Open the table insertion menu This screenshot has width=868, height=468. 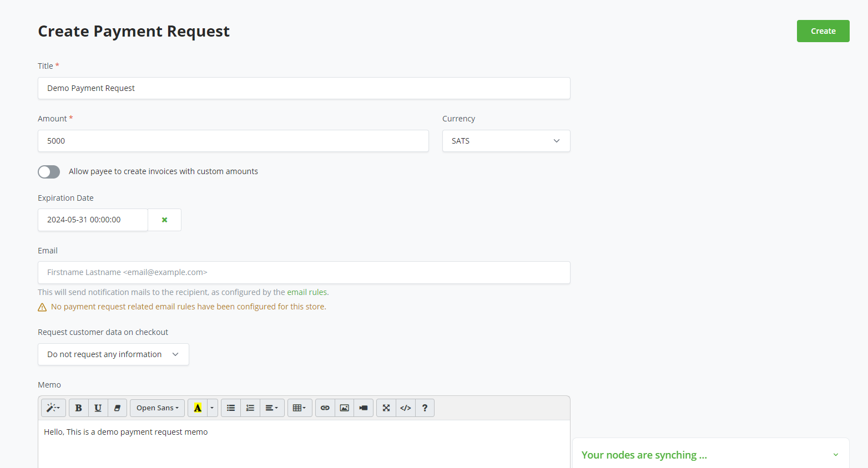[300, 408]
